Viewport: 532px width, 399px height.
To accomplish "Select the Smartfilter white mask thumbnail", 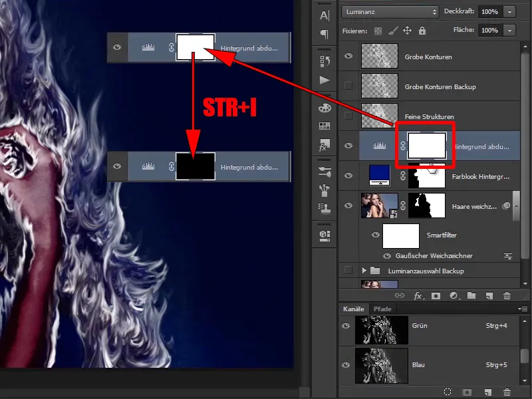I will (x=401, y=236).
